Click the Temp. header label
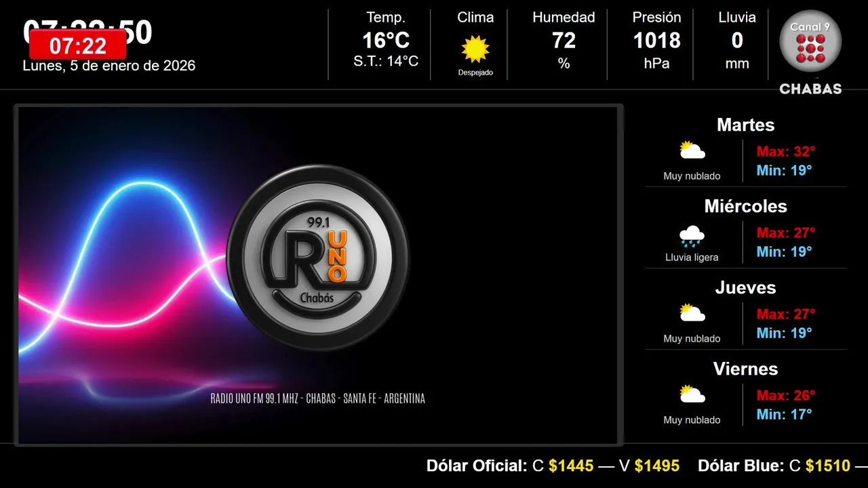This screenshot has width=868, height=488. pos(386,18)
